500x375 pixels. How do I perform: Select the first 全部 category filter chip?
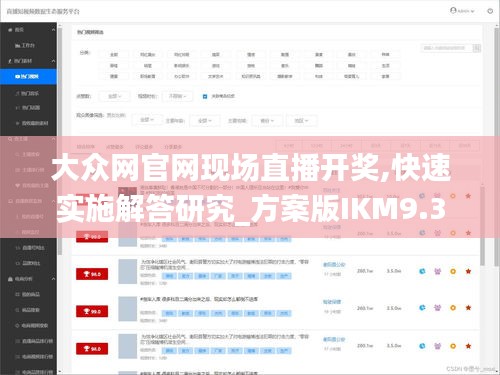(114, 54)
